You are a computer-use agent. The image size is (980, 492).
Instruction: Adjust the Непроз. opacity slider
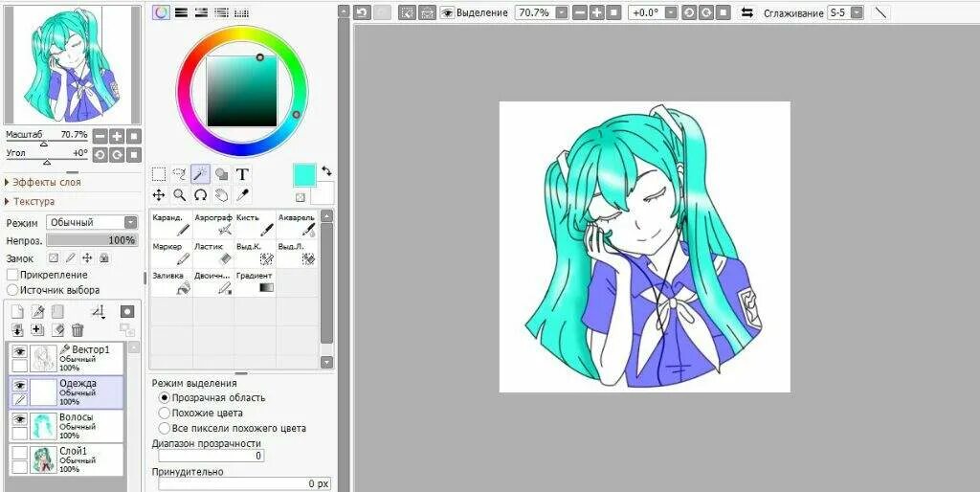point(92,240)
